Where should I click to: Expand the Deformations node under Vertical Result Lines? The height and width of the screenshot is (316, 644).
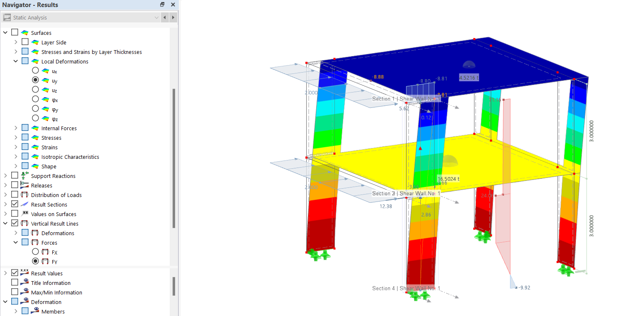click(x=15, y=233)
